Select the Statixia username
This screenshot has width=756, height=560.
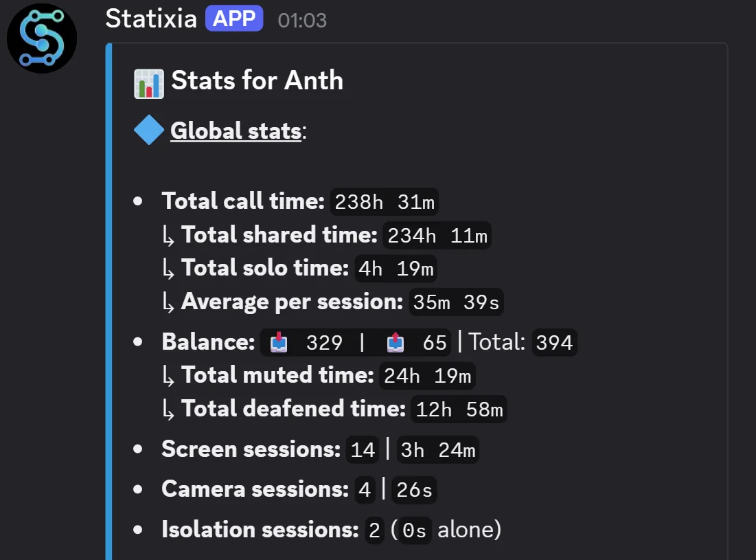coord(150,19)
